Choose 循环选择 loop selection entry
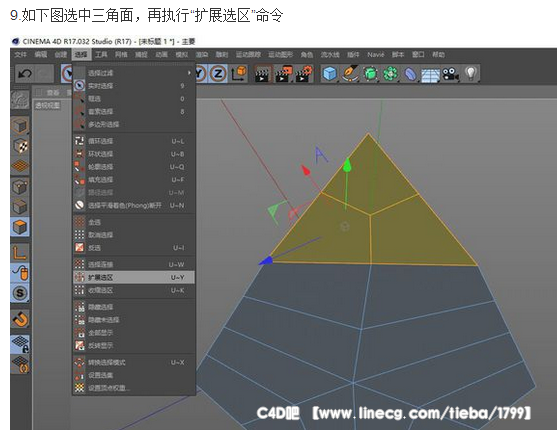Image resolution: width=557 pixels, height=430 pixels. coord(134,141)
